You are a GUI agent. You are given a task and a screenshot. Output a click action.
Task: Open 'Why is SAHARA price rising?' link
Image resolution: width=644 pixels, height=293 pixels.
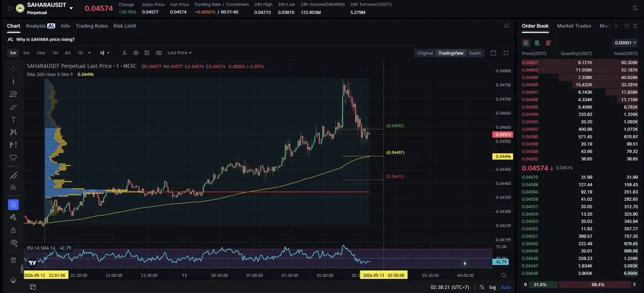[45, 39]
